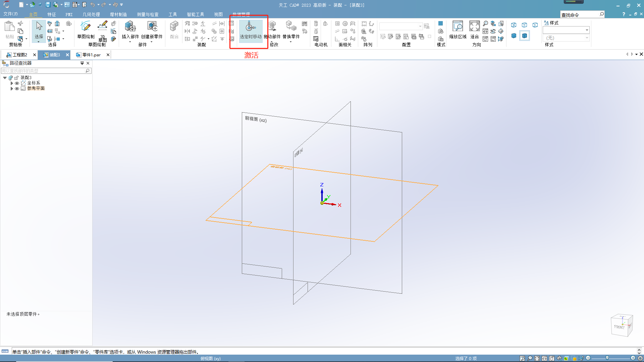Screen dimensions: 644x362
Task: Open the configuration combo box in 配置 group
Action: click(401, 26)
